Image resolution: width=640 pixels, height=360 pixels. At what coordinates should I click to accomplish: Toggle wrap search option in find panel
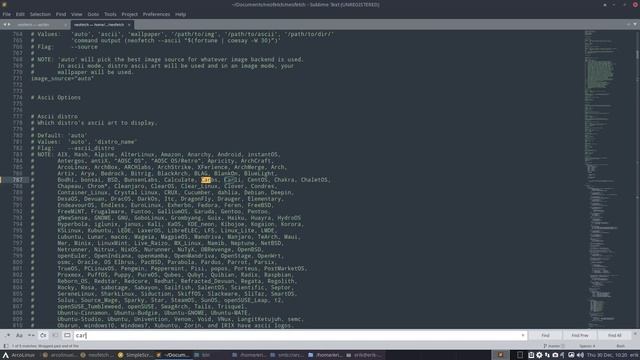[x=43, y=335]
